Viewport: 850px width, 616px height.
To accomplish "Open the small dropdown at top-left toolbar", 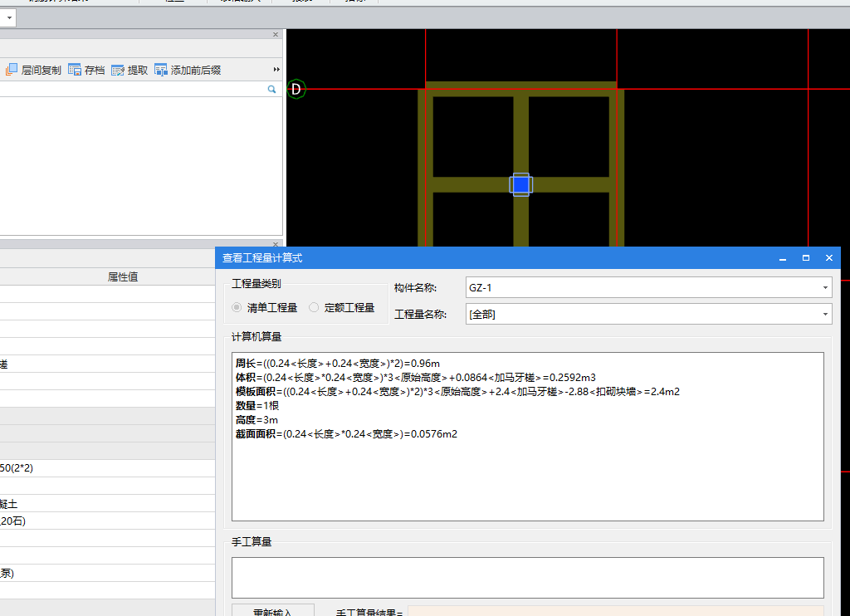I will click(x=10, y=17).
